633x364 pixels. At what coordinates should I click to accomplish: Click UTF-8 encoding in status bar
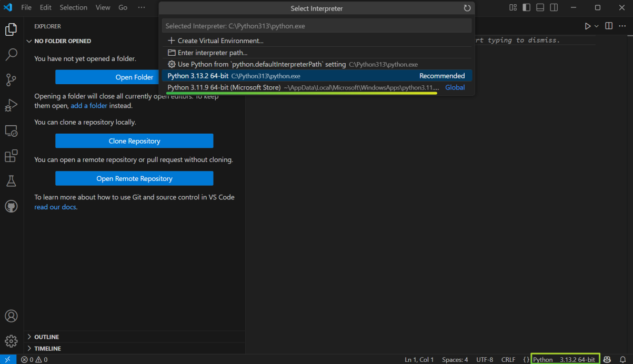[485, 359]
